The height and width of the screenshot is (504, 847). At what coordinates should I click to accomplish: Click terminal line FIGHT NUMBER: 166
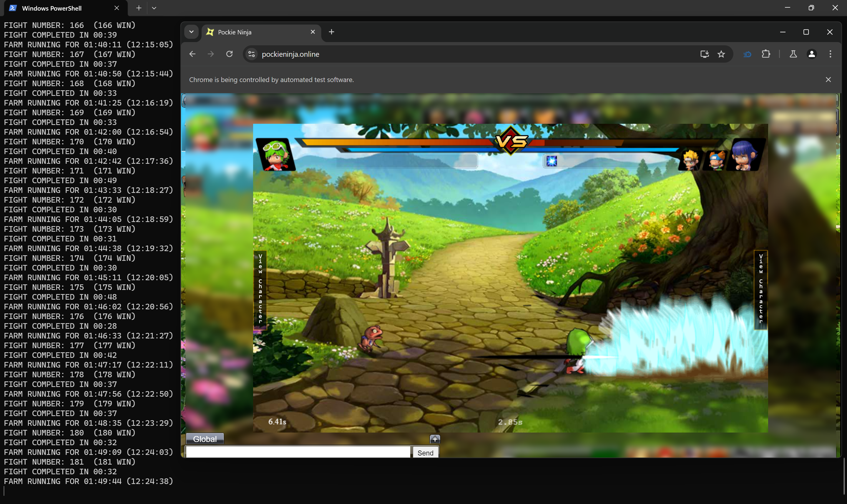coord(70,25)
